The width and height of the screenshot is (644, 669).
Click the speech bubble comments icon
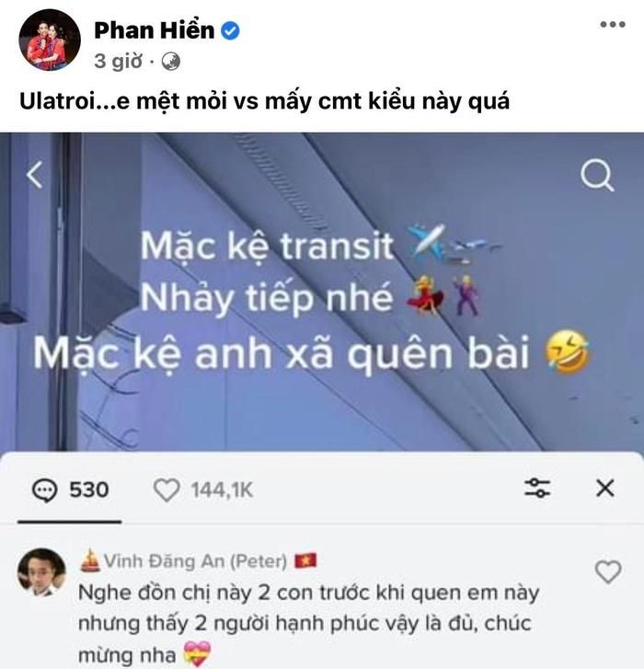click(x=44, y=490)
